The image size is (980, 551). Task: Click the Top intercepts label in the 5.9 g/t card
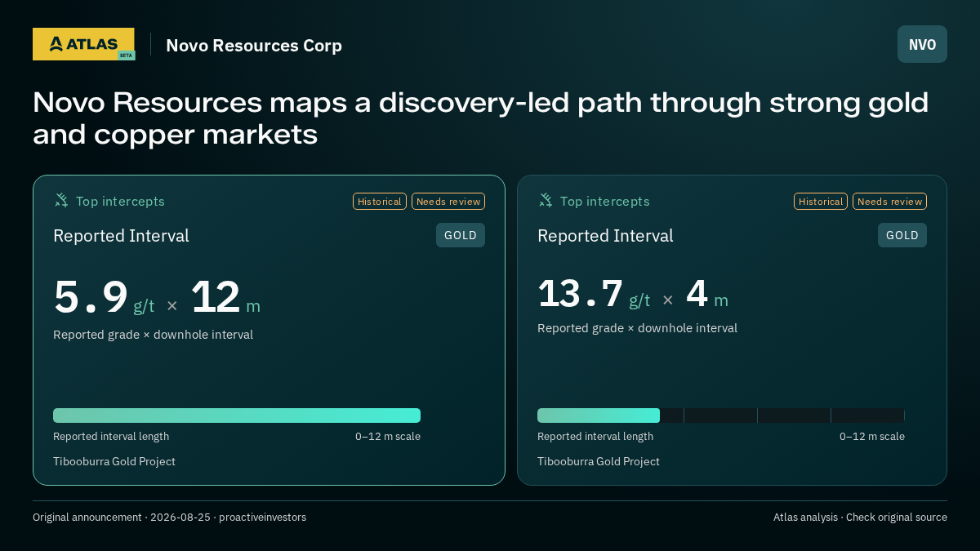(x=120, y=201)
